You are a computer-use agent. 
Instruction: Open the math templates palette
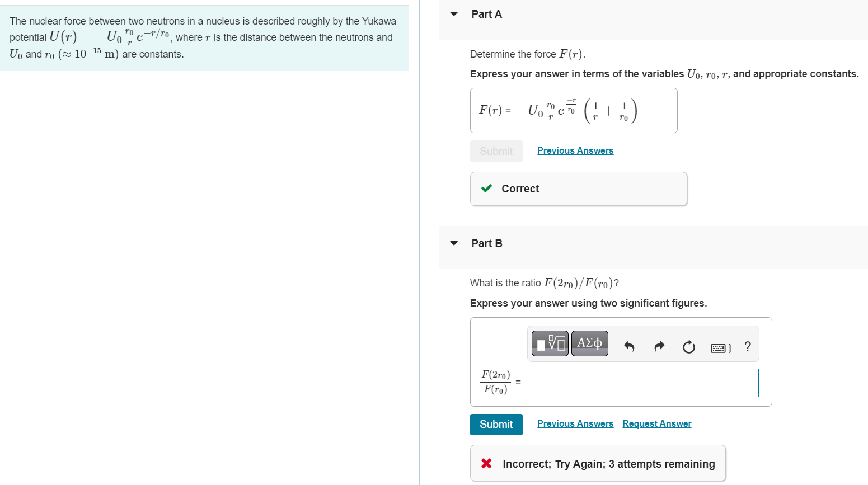550,343
